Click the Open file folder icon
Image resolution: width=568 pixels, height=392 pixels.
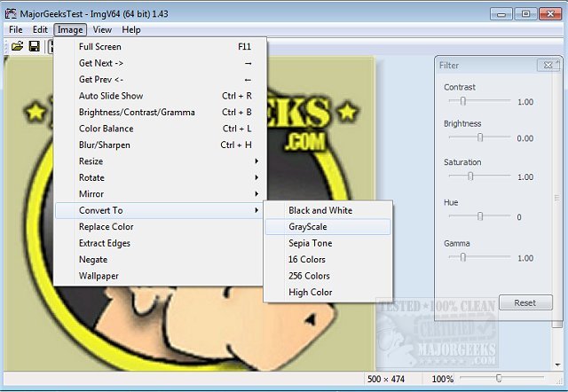[x=17, y=46]
